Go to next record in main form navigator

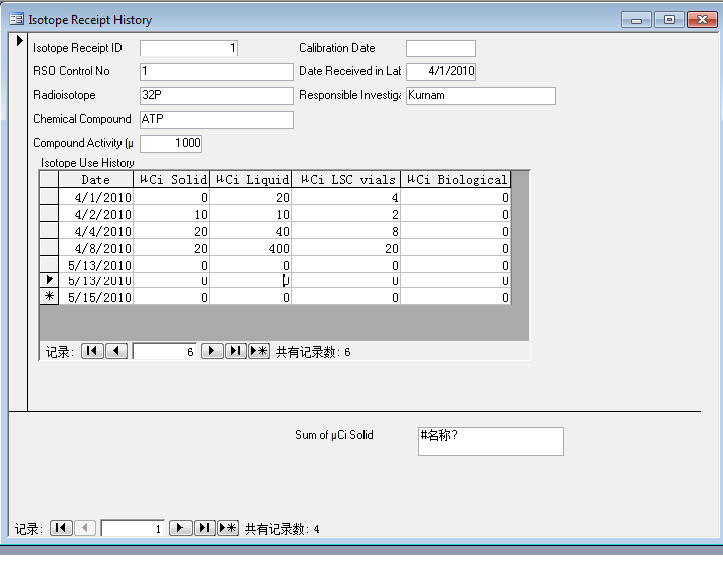click(180, 528)
